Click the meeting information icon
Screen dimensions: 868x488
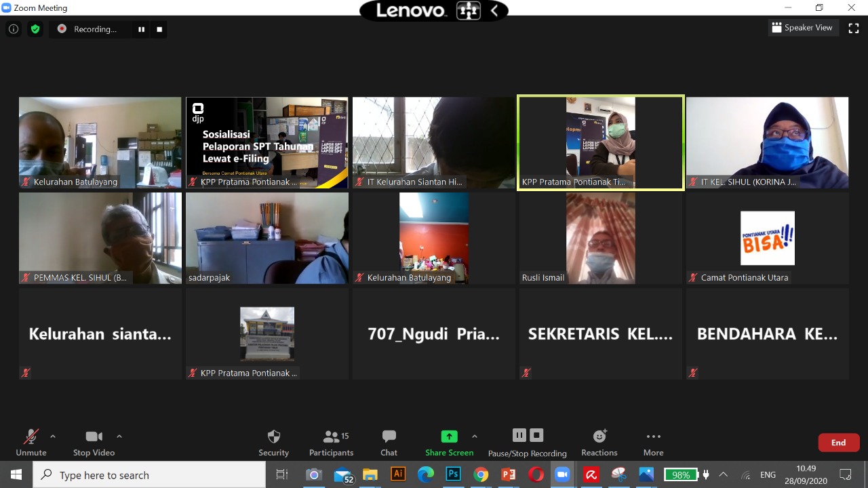[x=14, y=29]
